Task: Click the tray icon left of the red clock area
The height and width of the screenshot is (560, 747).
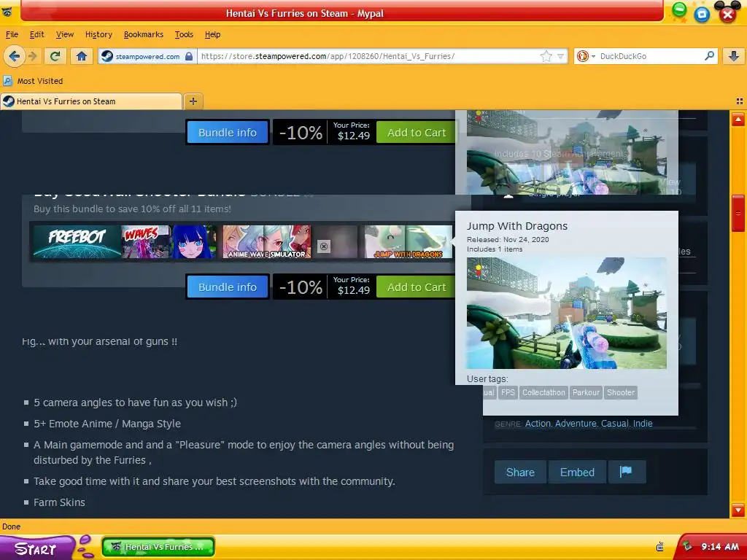Action: pos(660,547)
